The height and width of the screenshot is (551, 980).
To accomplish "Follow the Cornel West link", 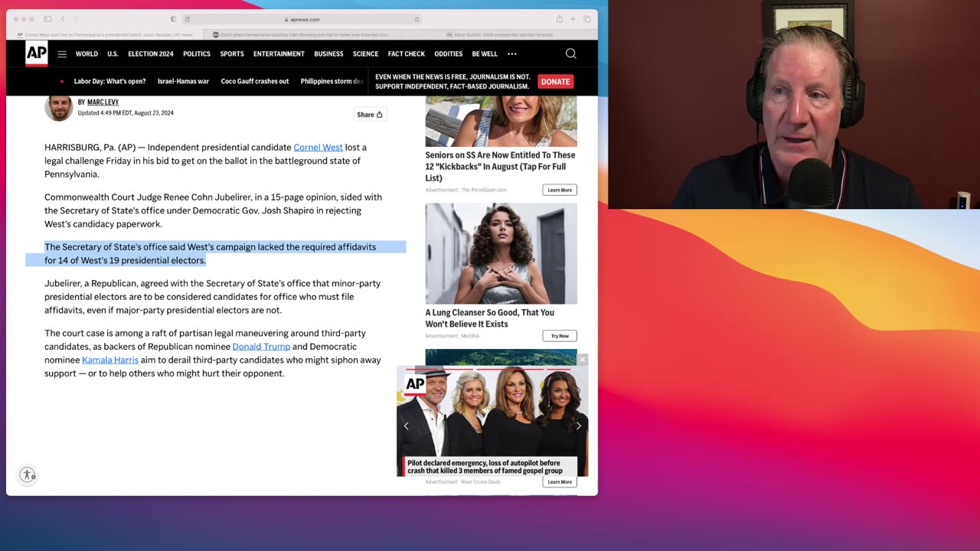I will tap(318, 147).
